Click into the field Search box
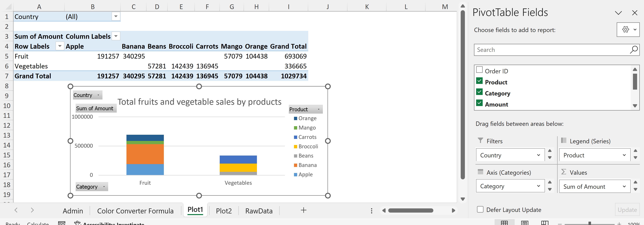The width and height of the screenshot is (644, 225). tap(550, 50)
